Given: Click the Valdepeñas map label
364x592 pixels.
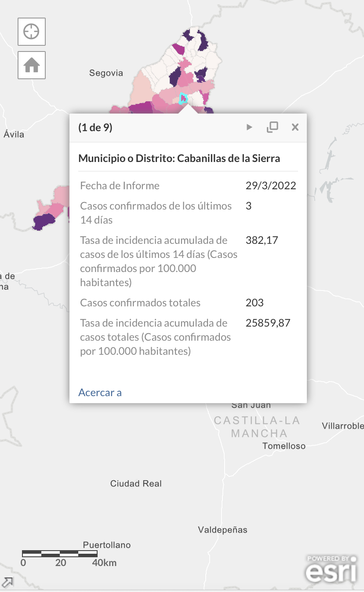Looking at the screenshot, I should [x=222, y=529].
